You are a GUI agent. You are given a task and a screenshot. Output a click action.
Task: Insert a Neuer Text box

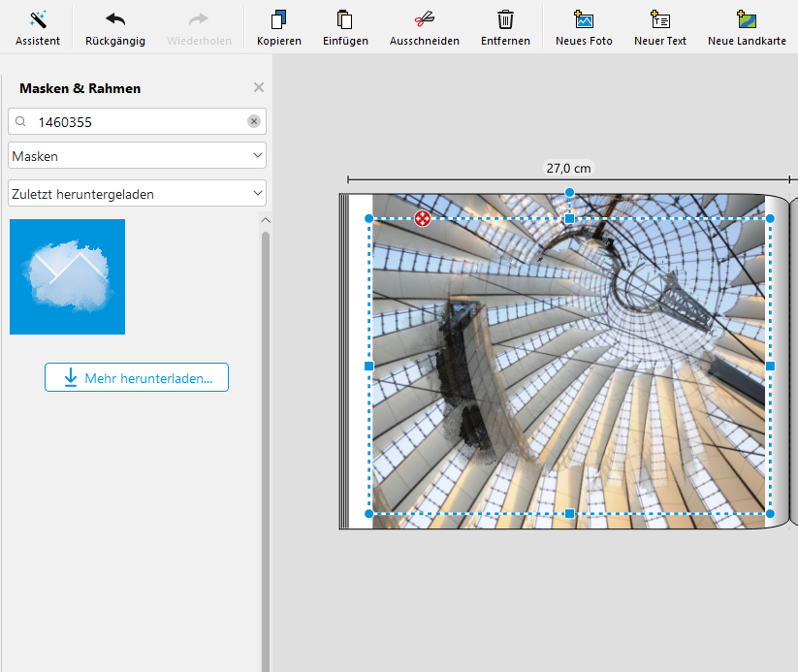tap(660, 27)
